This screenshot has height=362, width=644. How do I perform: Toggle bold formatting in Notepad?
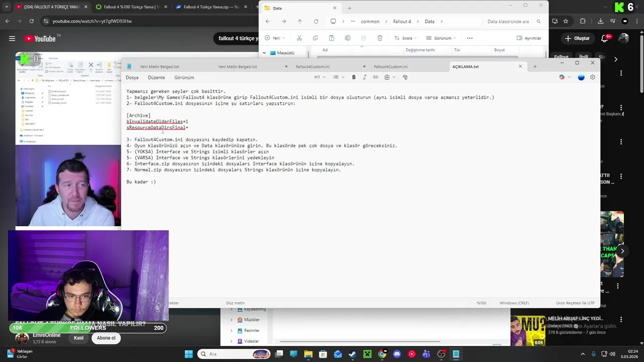pos(354,77)
